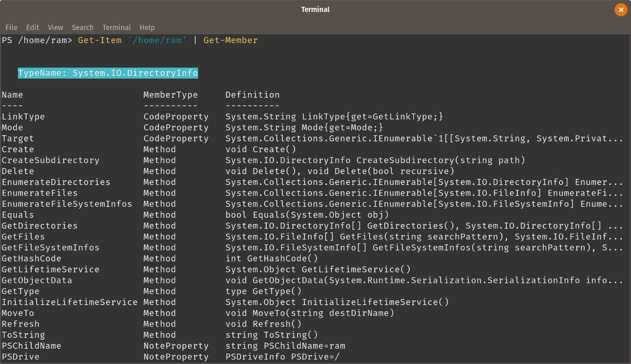Click the Get-Item command text

[x=100, y=40]
